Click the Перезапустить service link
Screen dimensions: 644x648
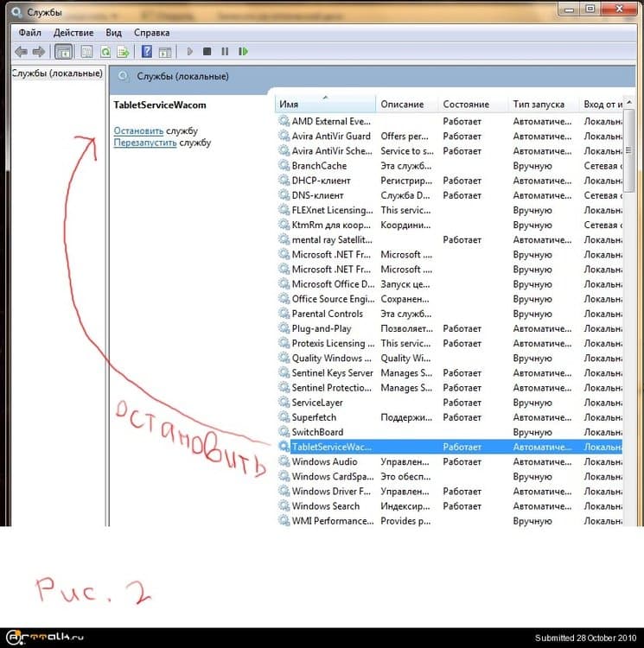point(145,143)
